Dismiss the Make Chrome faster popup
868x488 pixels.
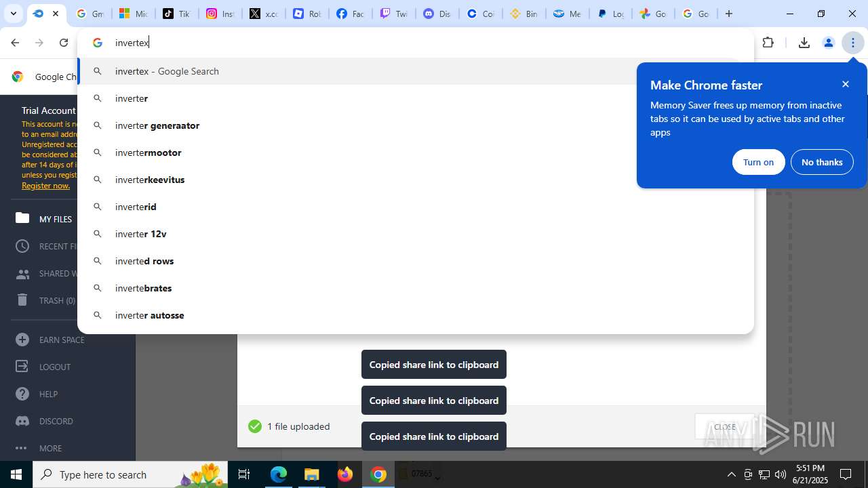[846, 84]
